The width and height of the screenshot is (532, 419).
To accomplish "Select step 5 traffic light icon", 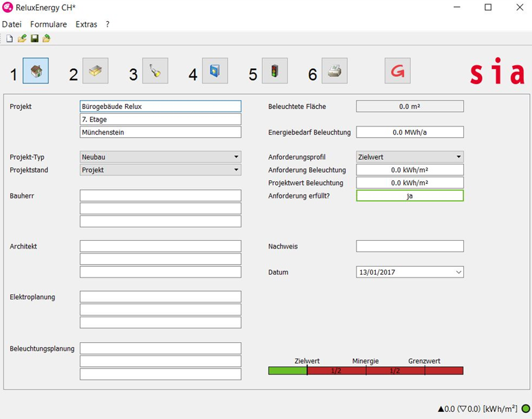I will (275, 71).
